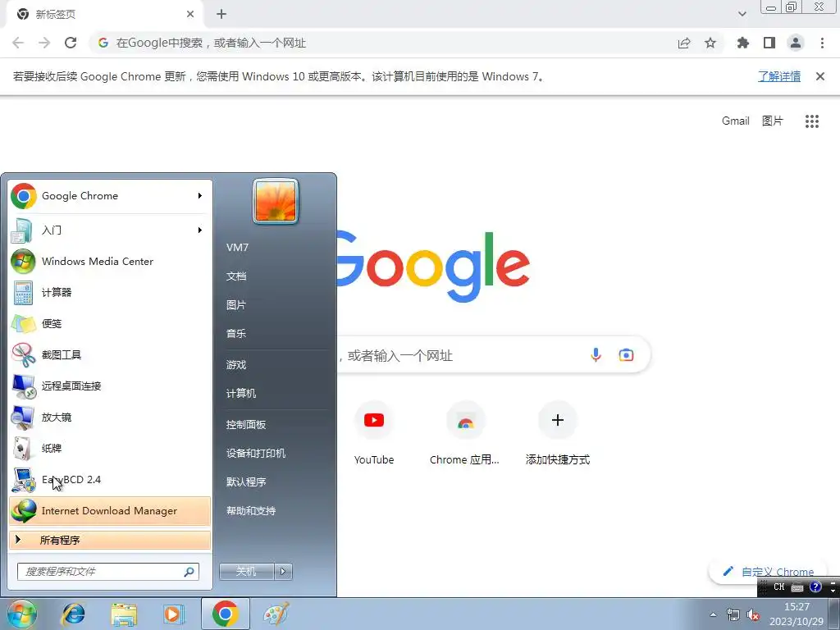
Task: Open Chrome tab search dropdown
Action: coord(742,15)
